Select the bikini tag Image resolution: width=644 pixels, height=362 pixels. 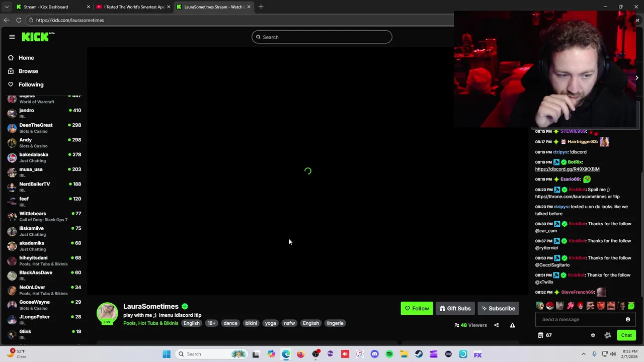[251, 323]
